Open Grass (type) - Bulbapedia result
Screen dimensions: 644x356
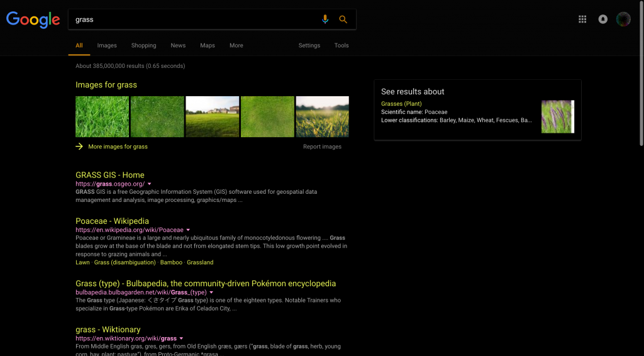pyautogui.click(x=206, y=283)
